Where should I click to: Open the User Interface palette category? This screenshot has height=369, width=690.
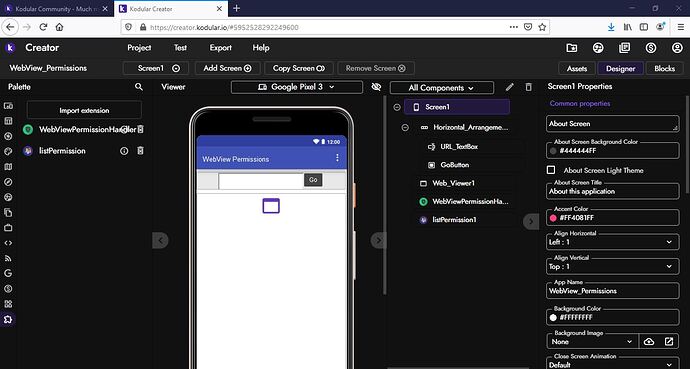[8, 106]
